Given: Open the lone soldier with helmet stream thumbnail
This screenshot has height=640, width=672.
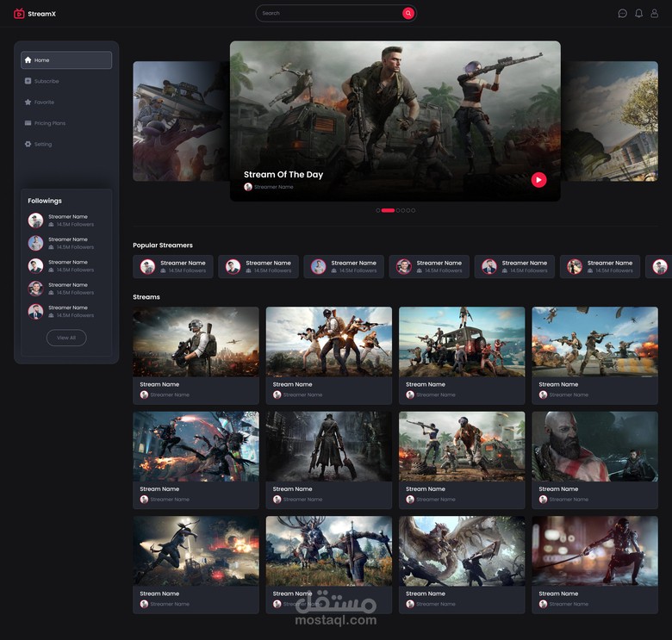Looking at the screenshot, I should 196,342.
